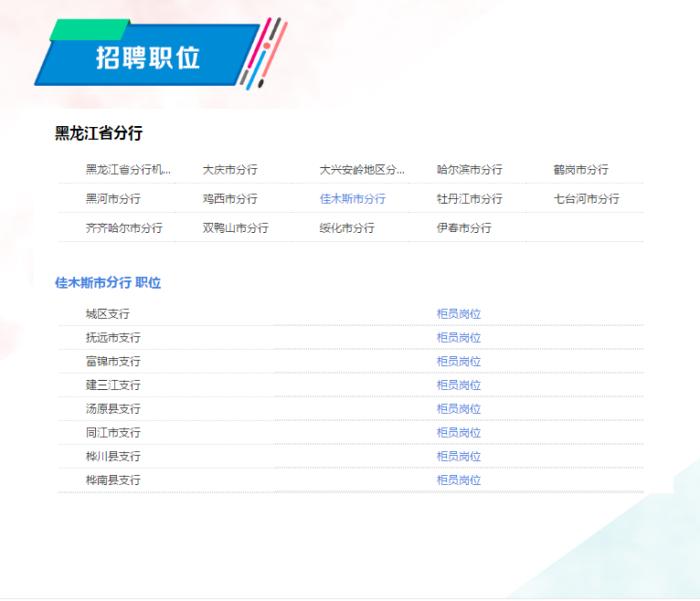Open the 伊春市分行 branch
700x601 pixels.
coord(463,228)
